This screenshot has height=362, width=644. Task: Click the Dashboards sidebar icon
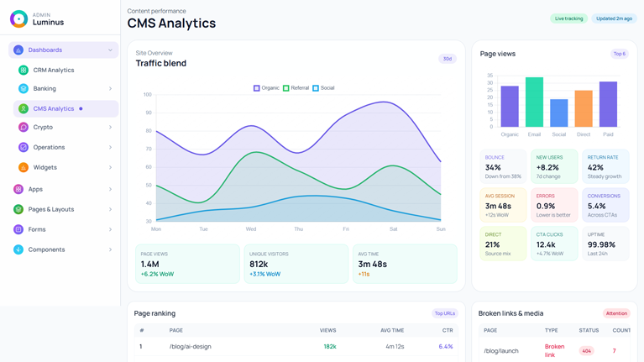(18, 50)
